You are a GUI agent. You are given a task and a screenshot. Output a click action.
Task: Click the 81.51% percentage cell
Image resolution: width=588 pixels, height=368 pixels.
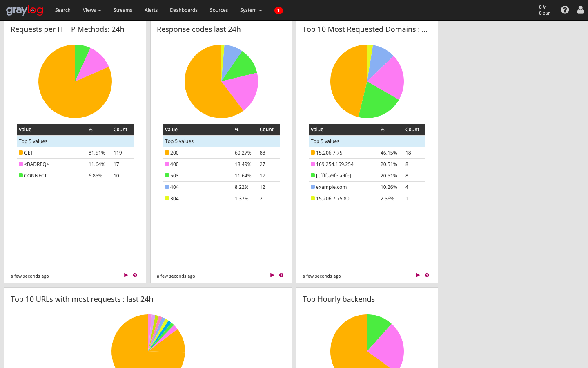pos(97,153)
